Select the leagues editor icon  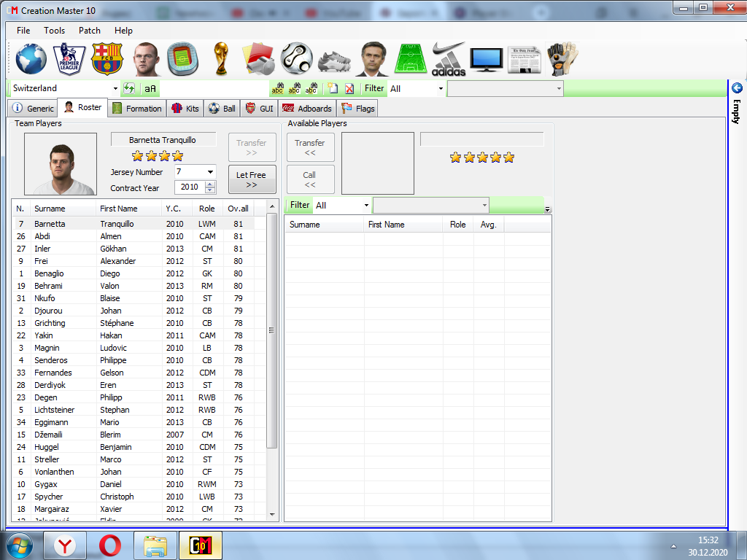coord(69,59)
